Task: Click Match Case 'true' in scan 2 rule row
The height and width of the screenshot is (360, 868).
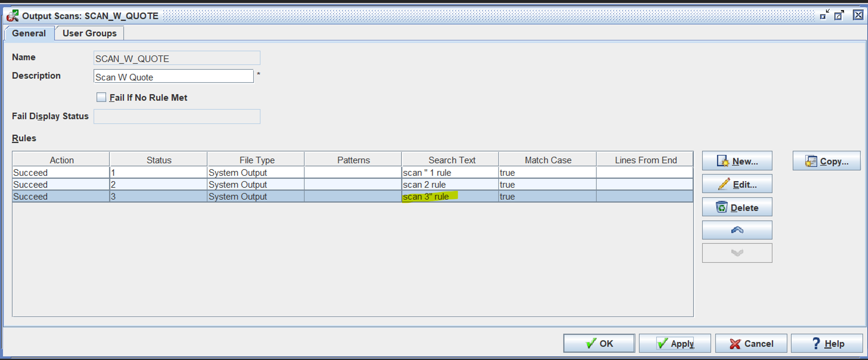Action: tap(548, 184)
